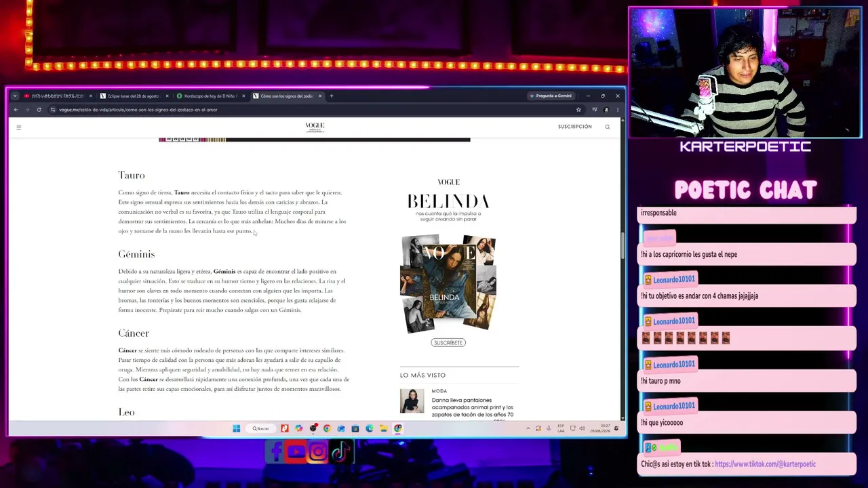Screen dimensions: 868x488
Task: Click the Tauro section heading
Action: (x=132, y=176)
